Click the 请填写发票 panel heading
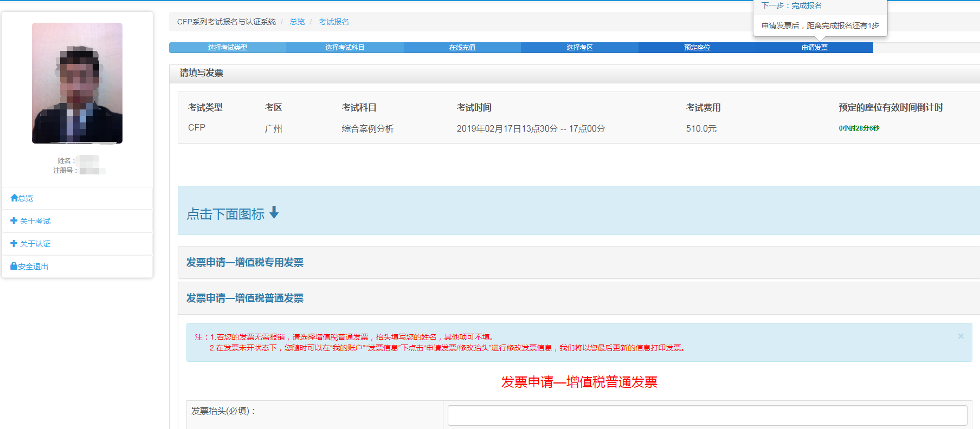980x429 pixels. click(202, 73)
